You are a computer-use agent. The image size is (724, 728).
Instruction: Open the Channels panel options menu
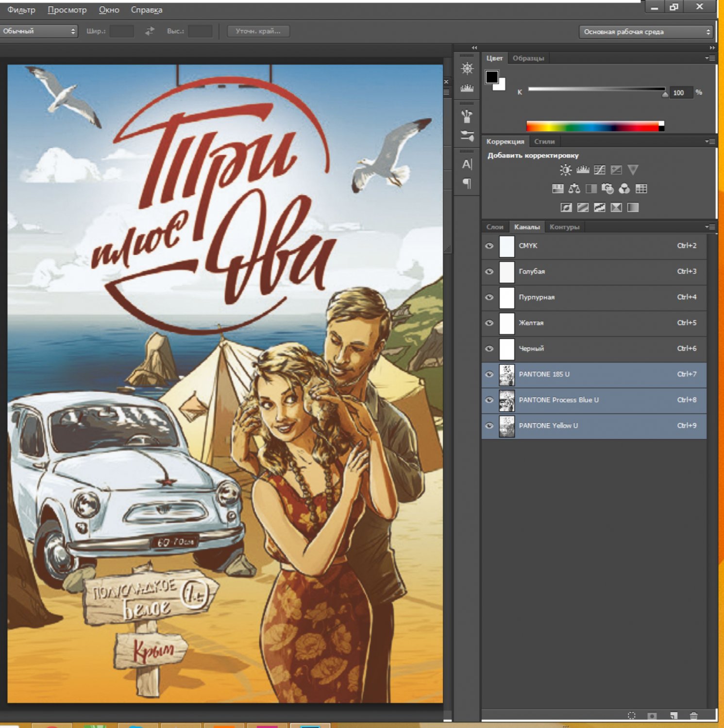tap(710, 227)
